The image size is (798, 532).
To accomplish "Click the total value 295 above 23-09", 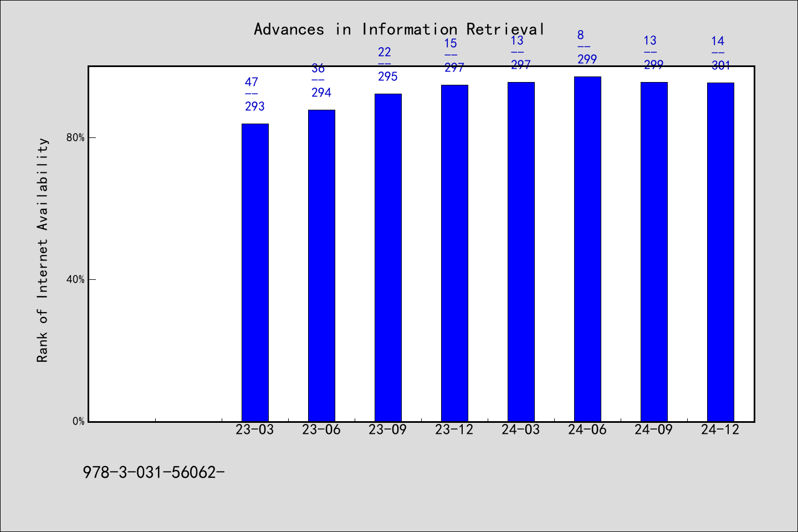I will [x=388, y=76].
